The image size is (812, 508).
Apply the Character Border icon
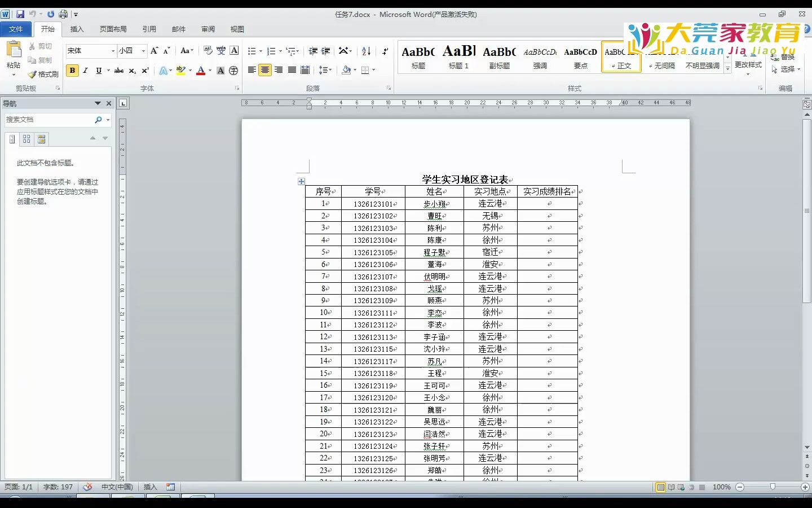(x=234, y=51)
